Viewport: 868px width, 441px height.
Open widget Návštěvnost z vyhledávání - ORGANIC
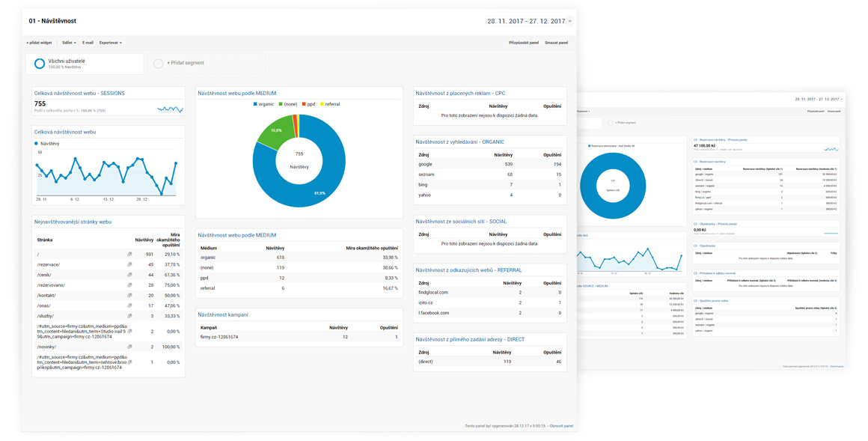click(459, 142)
